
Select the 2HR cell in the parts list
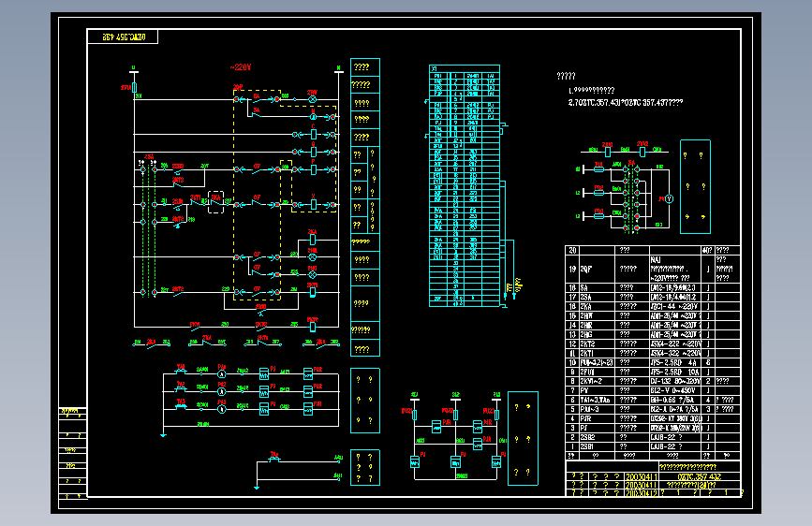coord(596,325)
